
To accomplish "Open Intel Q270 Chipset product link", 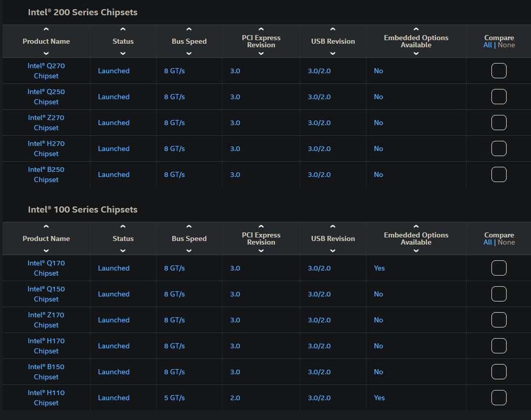I will (46, 71).
